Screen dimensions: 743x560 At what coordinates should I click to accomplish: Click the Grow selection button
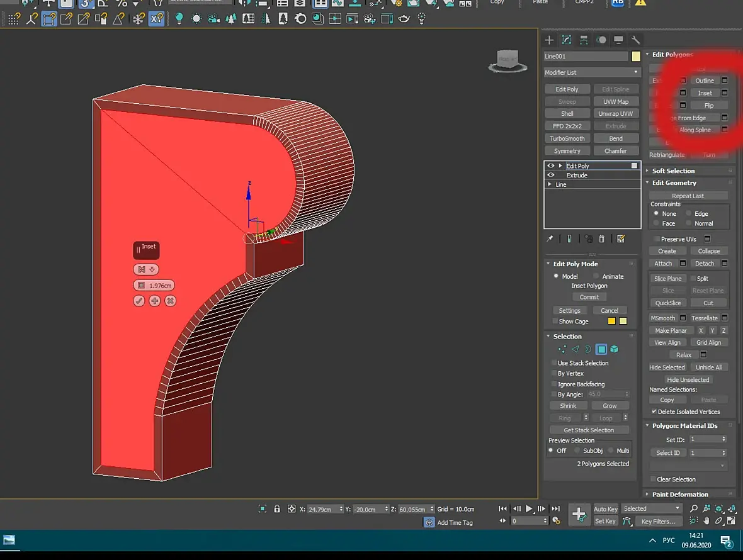[610, 406]
